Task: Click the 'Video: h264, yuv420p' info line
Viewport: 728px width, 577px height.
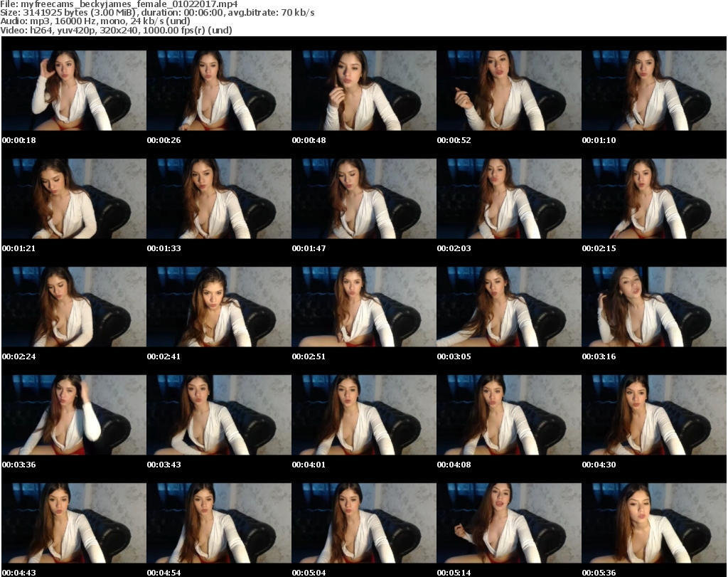Action: coord(116,30)
